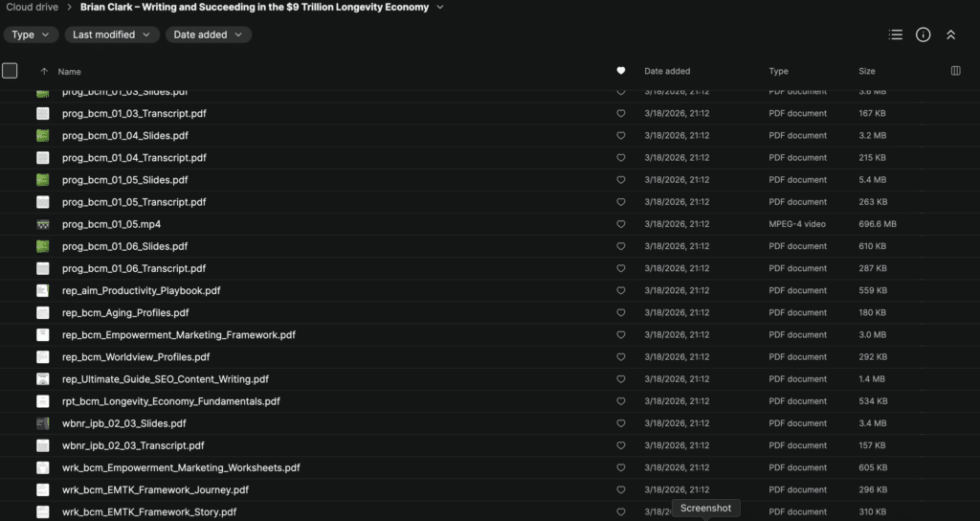Tick the select-all checkbox in header
980x521 pixels.
(10, 71)
